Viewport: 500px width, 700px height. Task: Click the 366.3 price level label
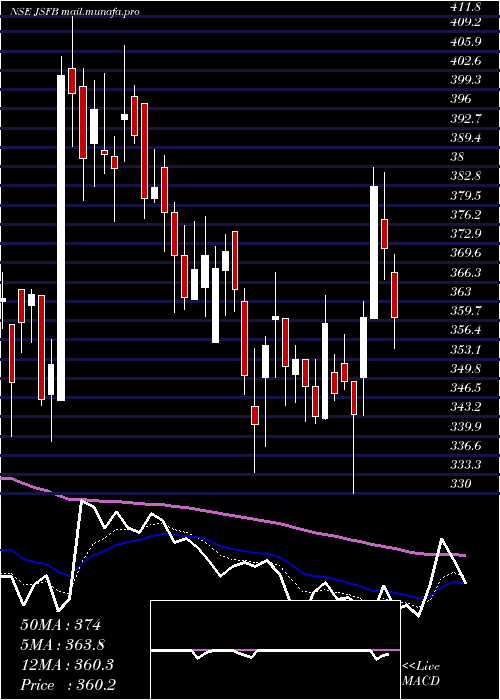466,272
